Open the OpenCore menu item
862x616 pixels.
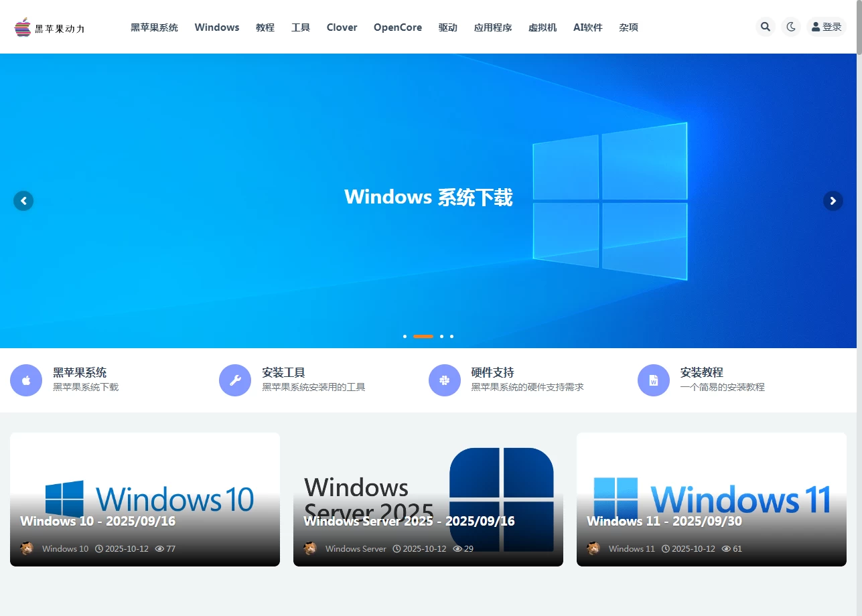[x=398, y=27]
